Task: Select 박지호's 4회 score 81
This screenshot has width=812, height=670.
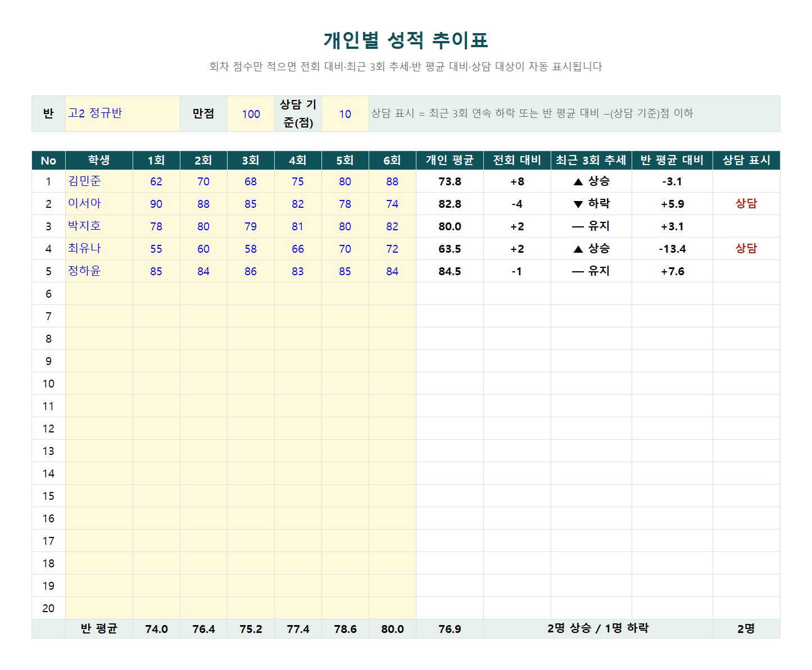Action: (298, 226)
